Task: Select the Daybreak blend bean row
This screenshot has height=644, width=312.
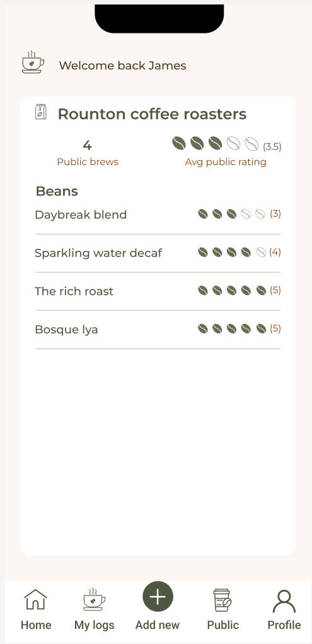Action: click(x=158, y=215)
